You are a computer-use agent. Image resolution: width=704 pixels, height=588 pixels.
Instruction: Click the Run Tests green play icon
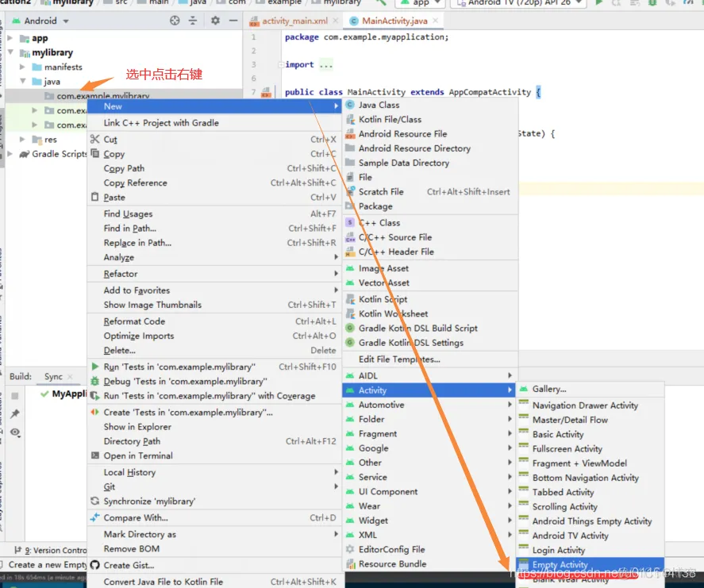tap(94, 367)
